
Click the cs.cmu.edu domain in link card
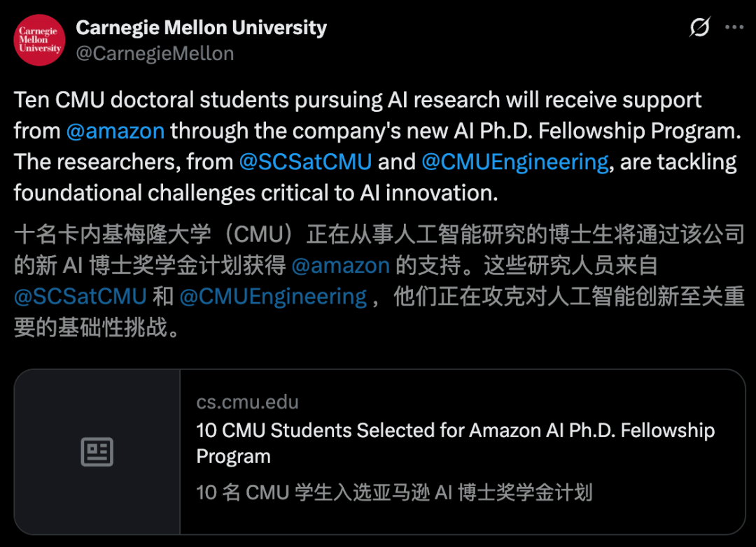(247, 403)
